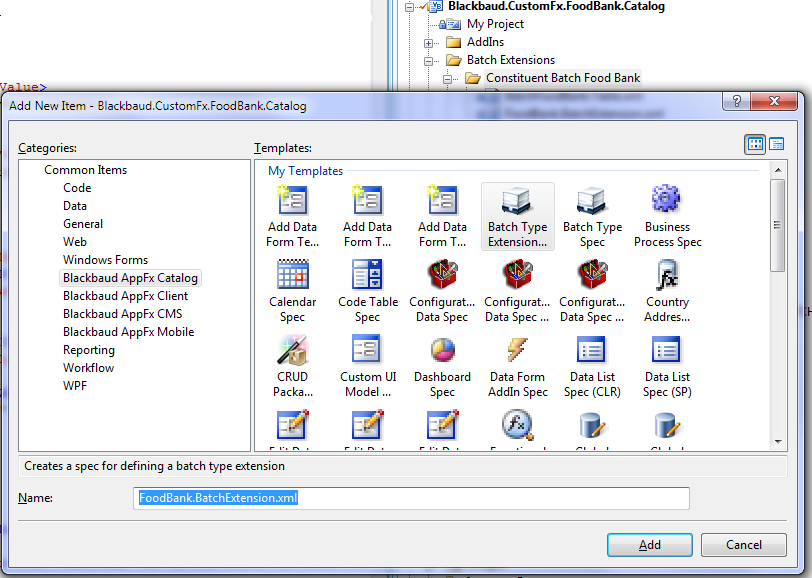This screenshot has width=812, height=578.
Task: Open the dialog Help question mark button
Action: click(x=736, y=100)
